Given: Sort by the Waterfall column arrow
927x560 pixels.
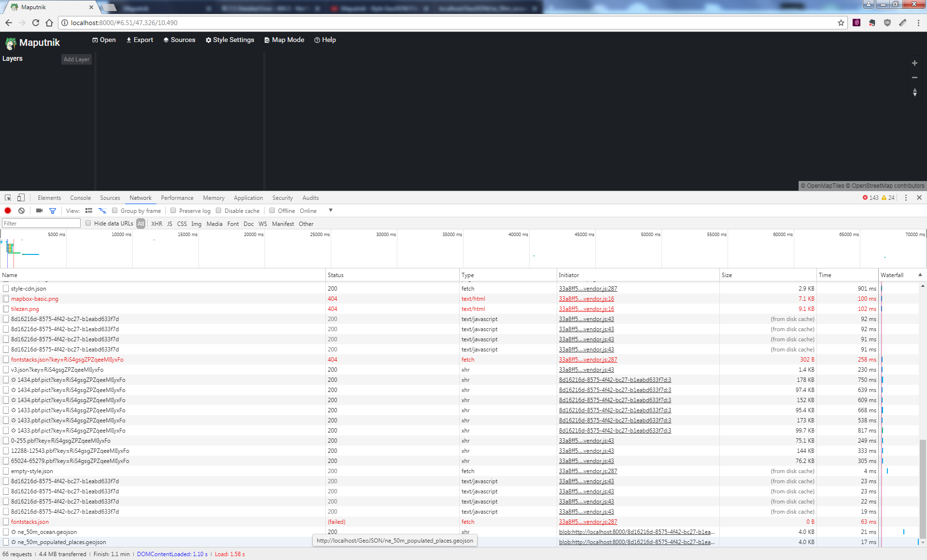Looking at the screenshot, I should [920, 275].
